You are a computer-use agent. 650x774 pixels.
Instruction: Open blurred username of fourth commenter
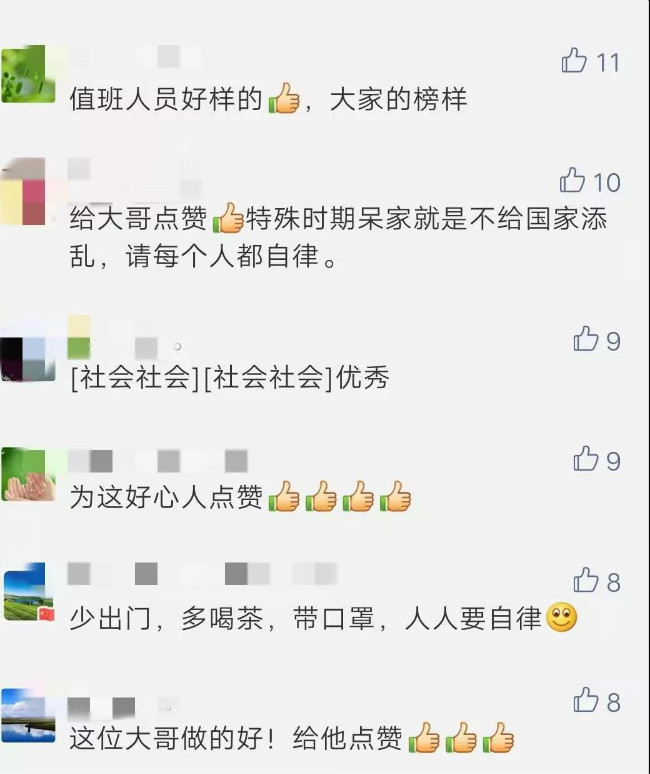157,461
